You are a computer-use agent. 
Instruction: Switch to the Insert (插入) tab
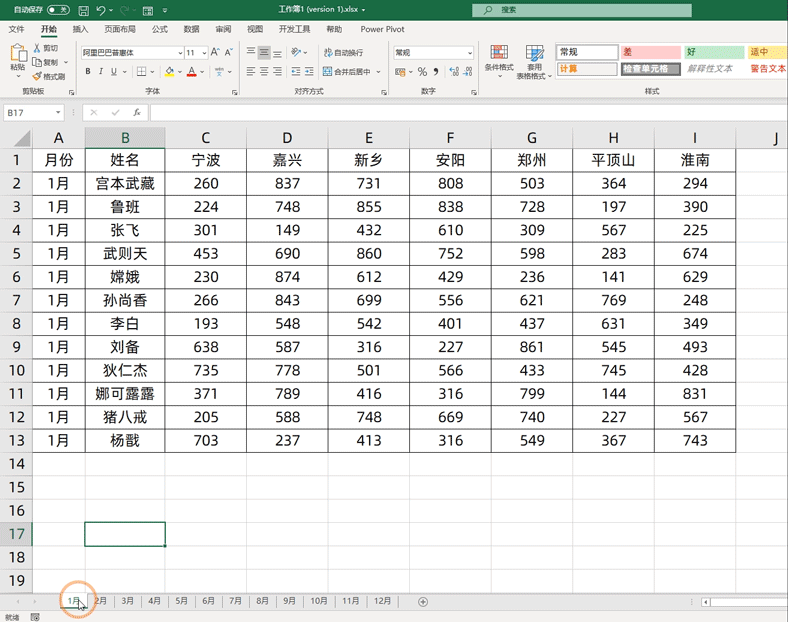pos(80,29)
